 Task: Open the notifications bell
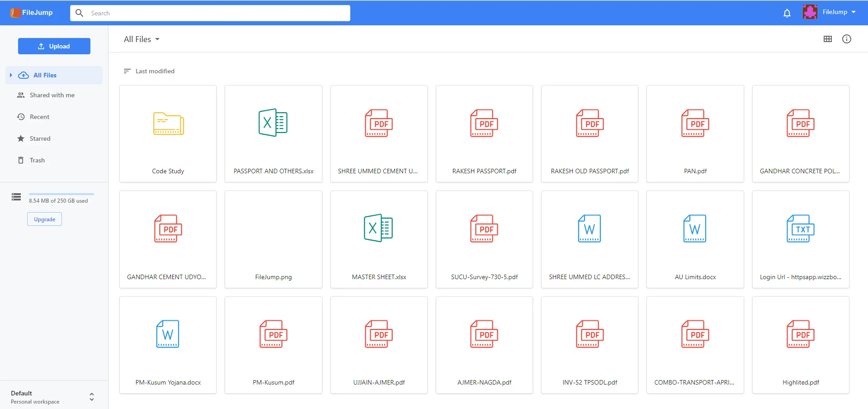click(787, 13)
